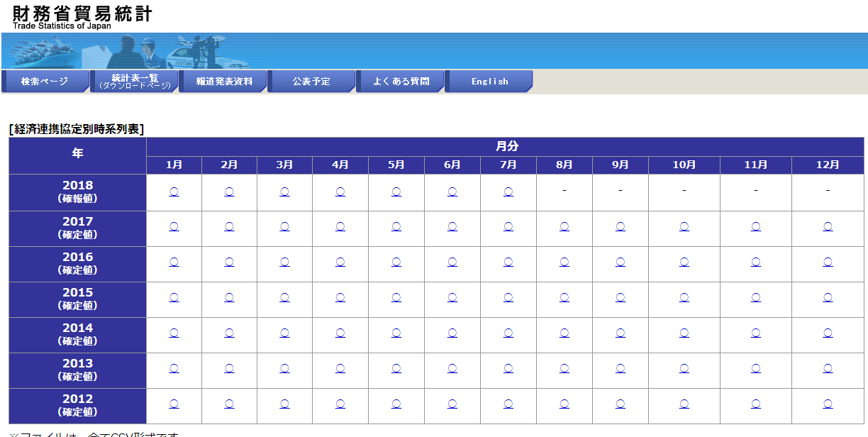The height and width of the screenshot is (437, 868).
Task: Click the 年 column header
Action: 77,155
